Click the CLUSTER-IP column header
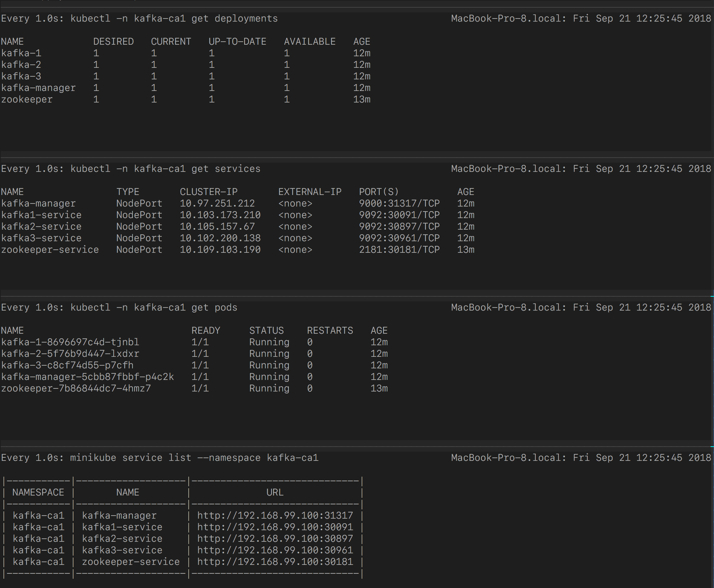 tap(209, 192)
